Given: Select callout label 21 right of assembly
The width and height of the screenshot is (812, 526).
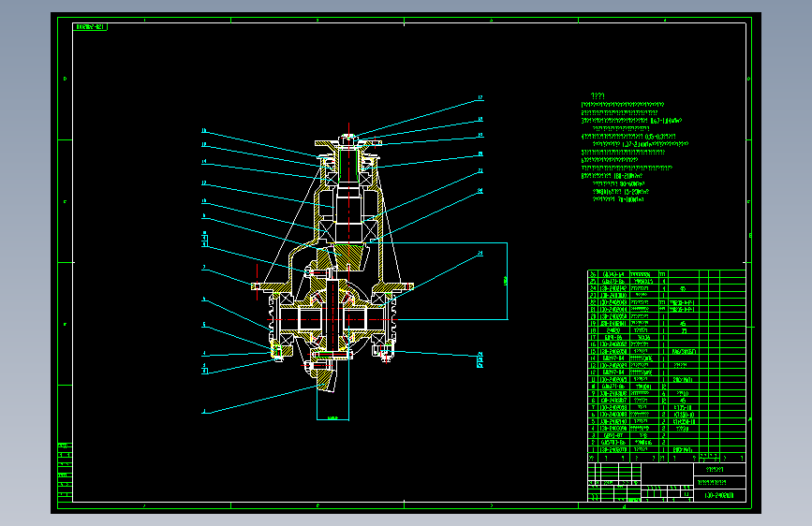Looking at the screenshot, I should click(480, 170).
